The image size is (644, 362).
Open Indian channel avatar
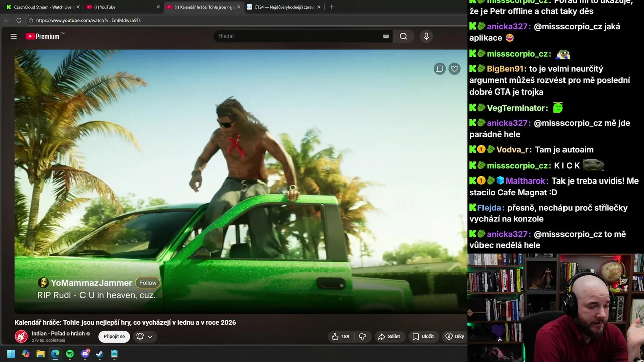21,336
